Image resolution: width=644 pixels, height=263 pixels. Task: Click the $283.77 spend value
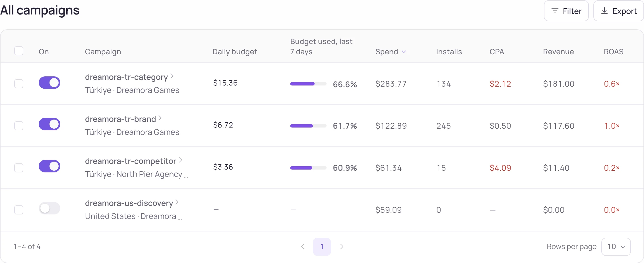click(391, 84)
